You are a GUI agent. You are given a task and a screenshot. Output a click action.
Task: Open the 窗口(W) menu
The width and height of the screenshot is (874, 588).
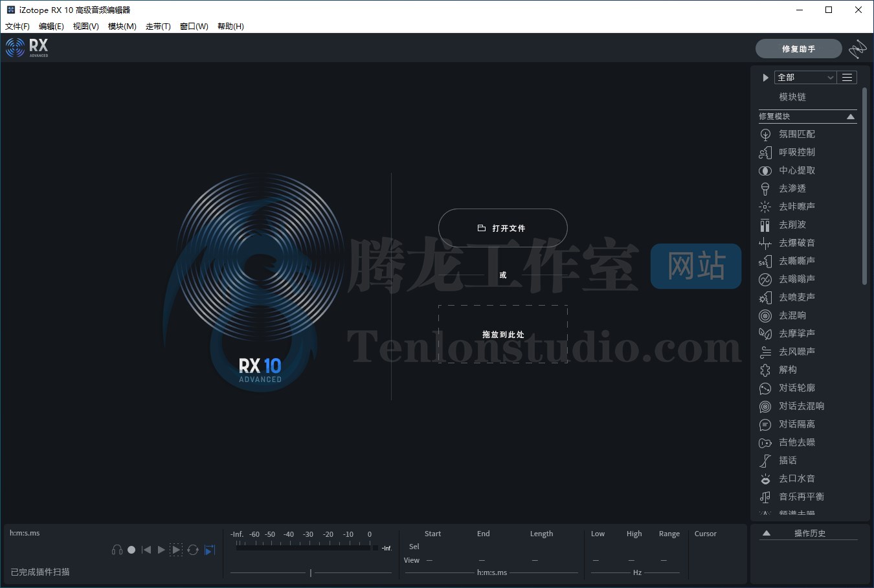tap(194, 27)
